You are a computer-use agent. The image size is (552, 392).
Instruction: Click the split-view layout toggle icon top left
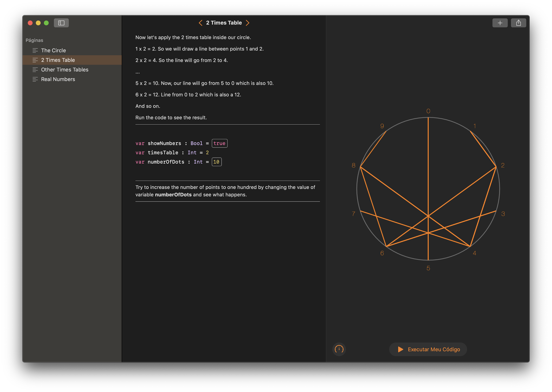[x=62, y=23]
